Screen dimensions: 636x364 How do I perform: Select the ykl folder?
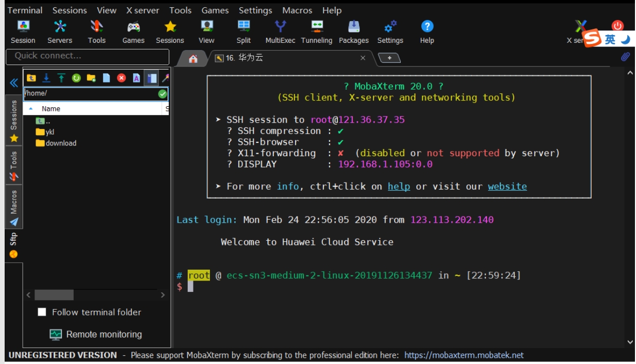(x=45, y=132)
